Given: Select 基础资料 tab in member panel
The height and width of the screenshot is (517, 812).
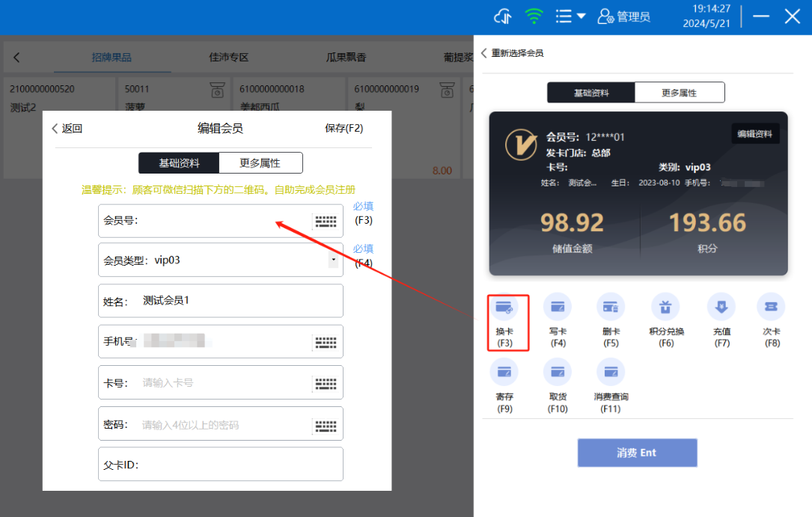Looking at the screenshot, I should [591, 93].
